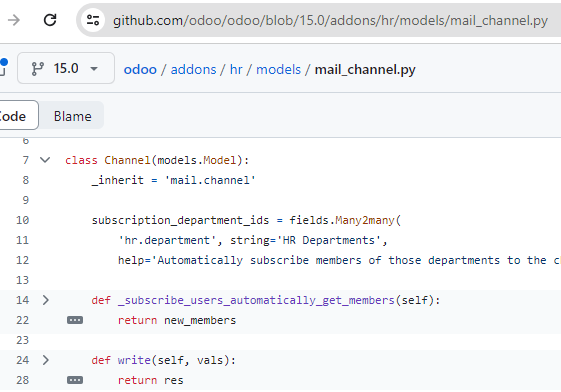Go forward with the browser forward arrow

pos(14,20)
